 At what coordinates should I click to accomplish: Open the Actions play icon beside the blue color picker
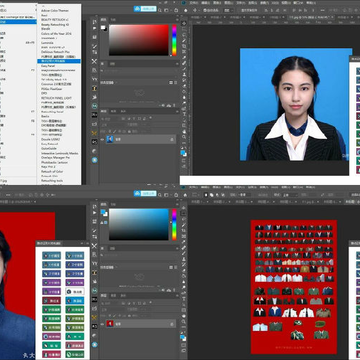click(x=94, y=213)
